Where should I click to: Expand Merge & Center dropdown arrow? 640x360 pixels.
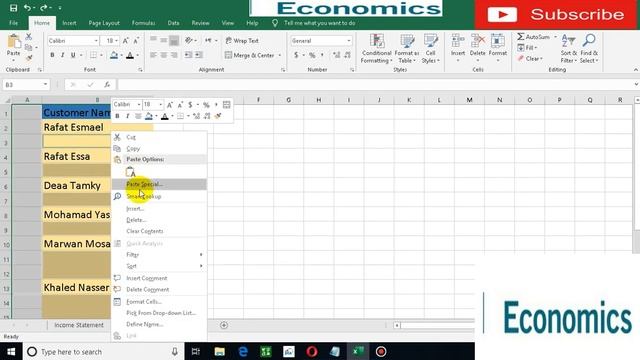[280, 55]
